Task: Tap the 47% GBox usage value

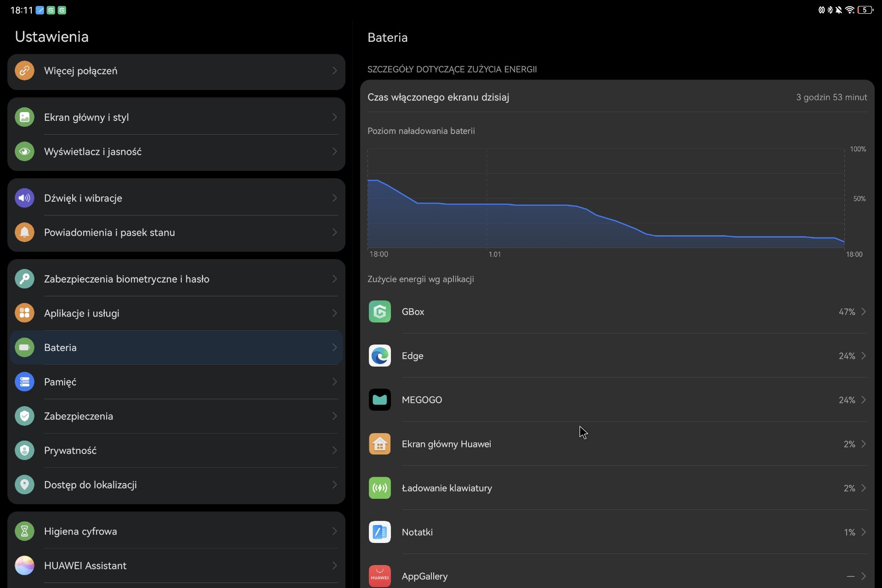Action: tap(847, 312)
